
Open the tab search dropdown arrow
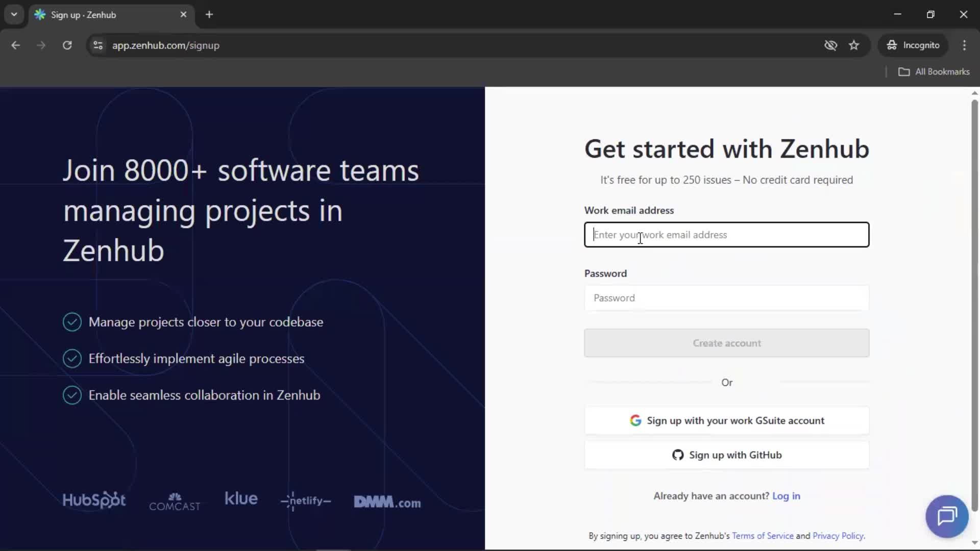pos(14,14)
